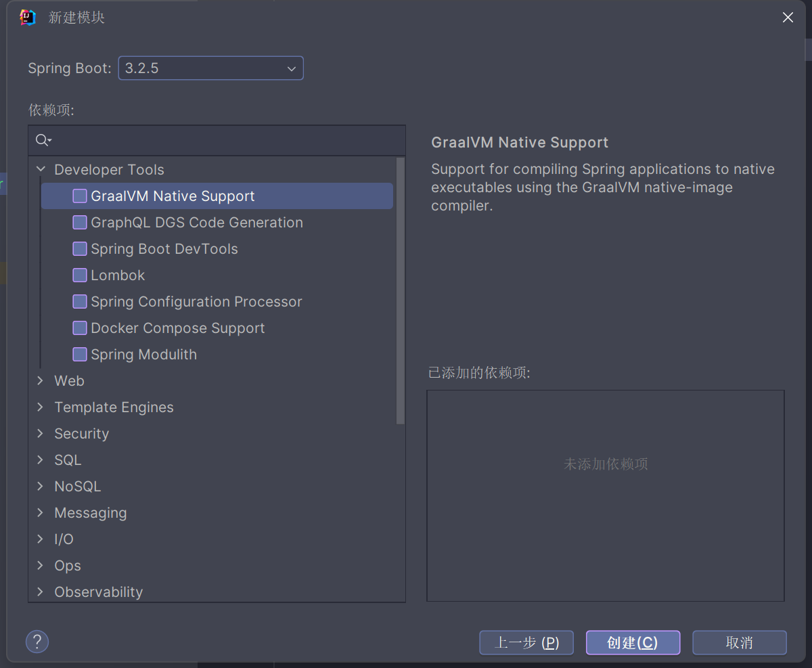
Task: Click the 取消 cancel button
Action: [740, 643]
